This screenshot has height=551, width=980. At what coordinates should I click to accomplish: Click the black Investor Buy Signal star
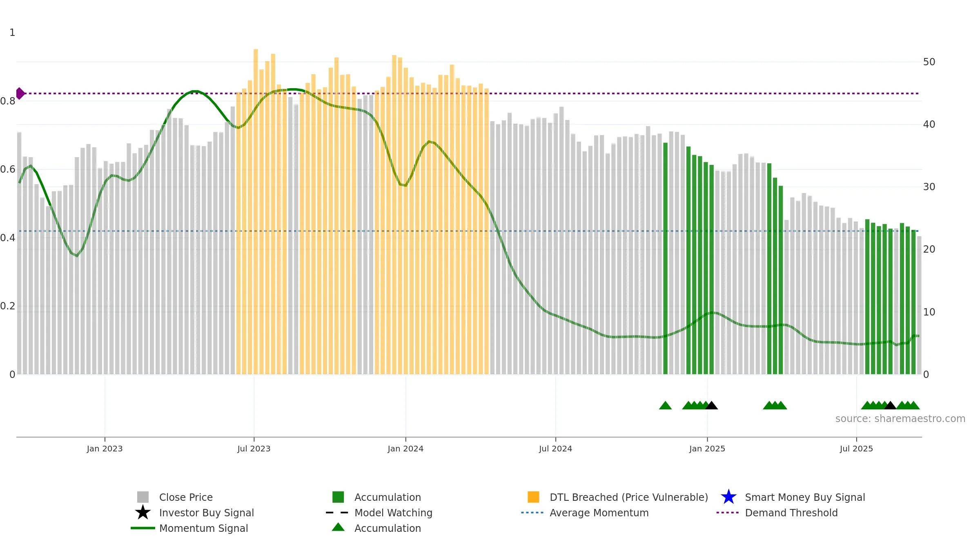pos(143,512)
